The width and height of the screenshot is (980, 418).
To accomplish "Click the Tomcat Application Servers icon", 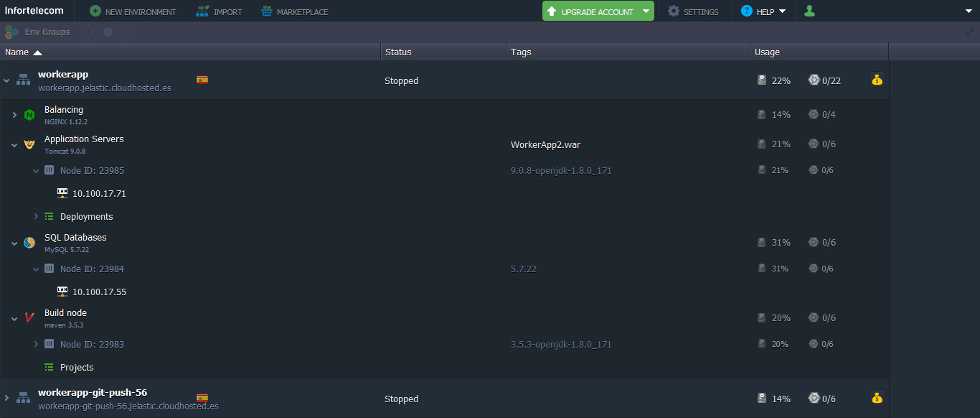I will coord(29,144).
